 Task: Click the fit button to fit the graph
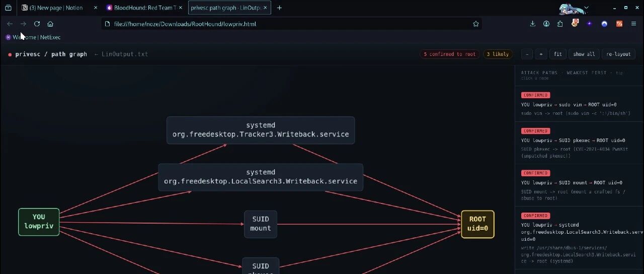point(558,54)
